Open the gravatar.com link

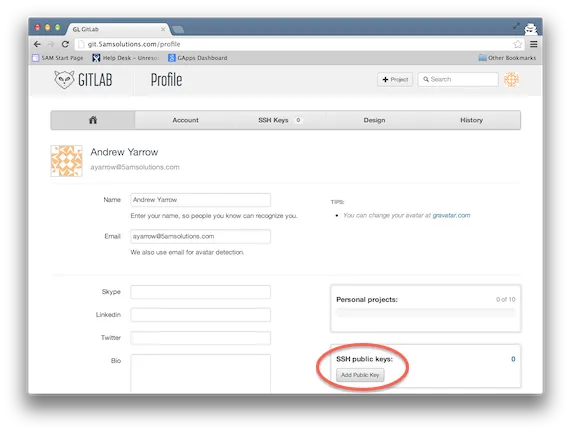point(451,215)
